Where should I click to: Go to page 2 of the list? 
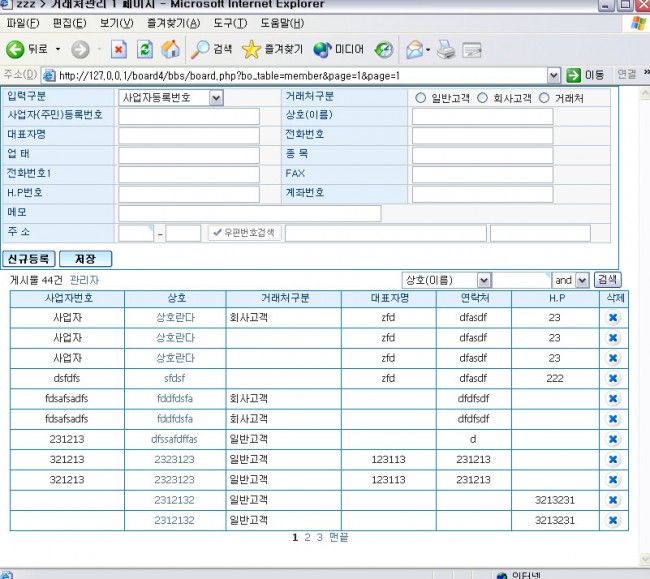coord(307,537)
